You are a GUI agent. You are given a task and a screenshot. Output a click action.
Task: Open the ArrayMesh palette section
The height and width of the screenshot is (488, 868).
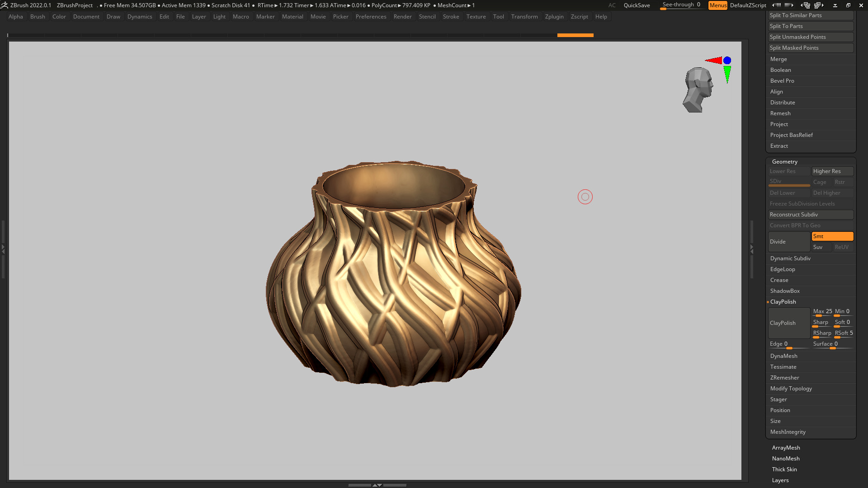coord(786,448)
